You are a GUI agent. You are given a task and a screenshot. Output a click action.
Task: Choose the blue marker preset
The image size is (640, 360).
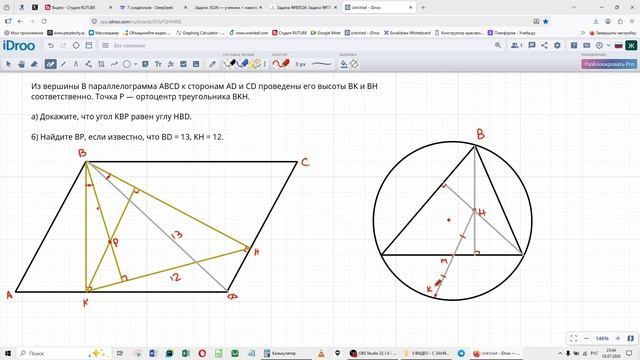point(243,64)
